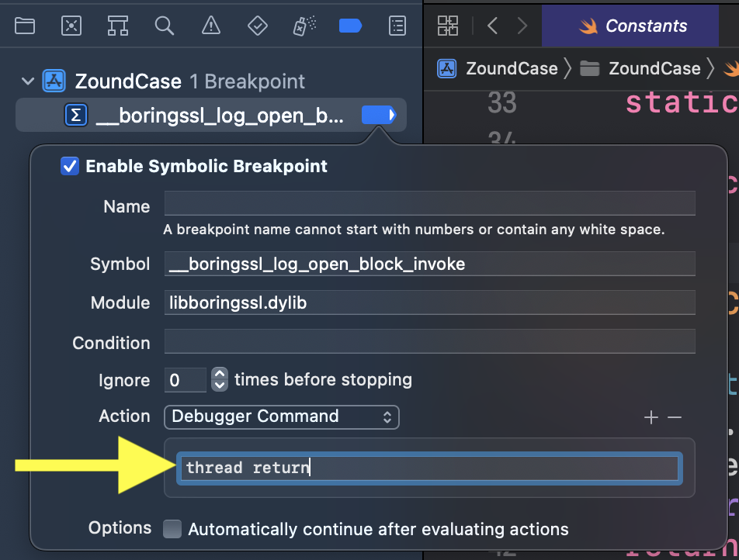The image size is (739, 560).
Task: Remove the action with minus button
Action: 675,418
